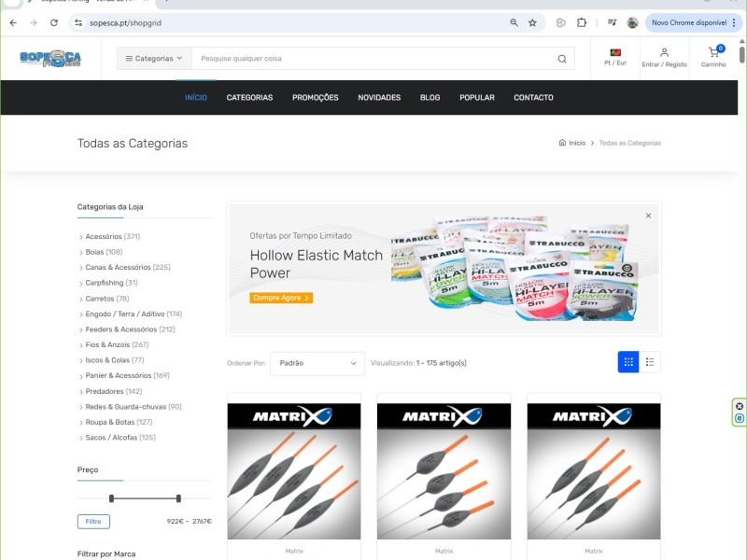Screen dimensions: 747x560
Task: Expand the Carretos category
Action: (81, 299)
